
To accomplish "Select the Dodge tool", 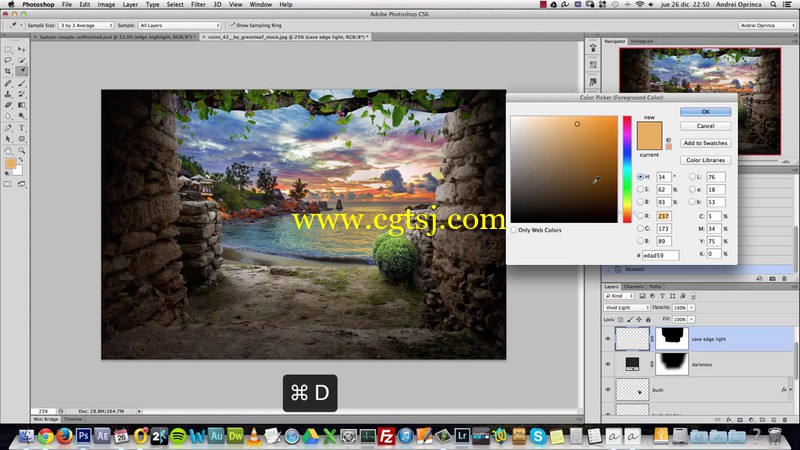I will [x=21, y=116].
